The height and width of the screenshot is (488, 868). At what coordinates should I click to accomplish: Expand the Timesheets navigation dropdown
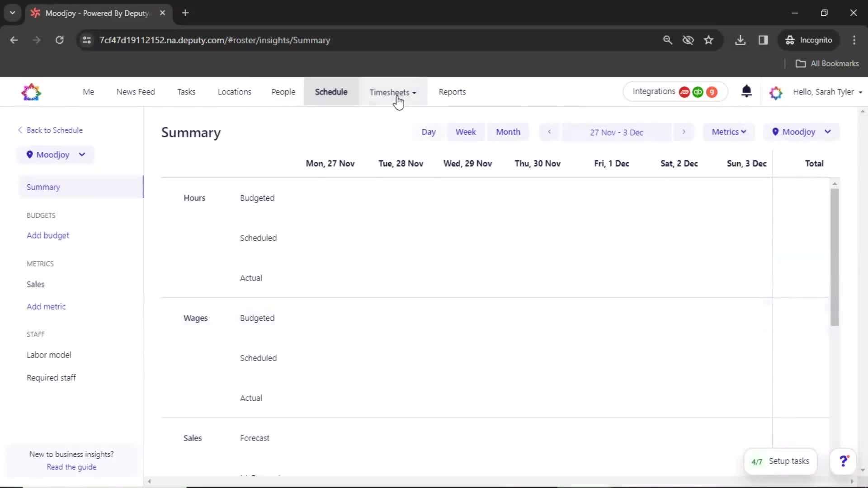(x=413, y=92)
